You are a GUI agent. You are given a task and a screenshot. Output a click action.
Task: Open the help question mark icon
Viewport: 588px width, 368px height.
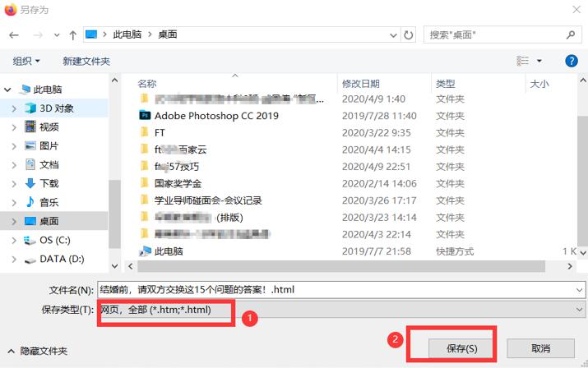click(x=571, y=61)
